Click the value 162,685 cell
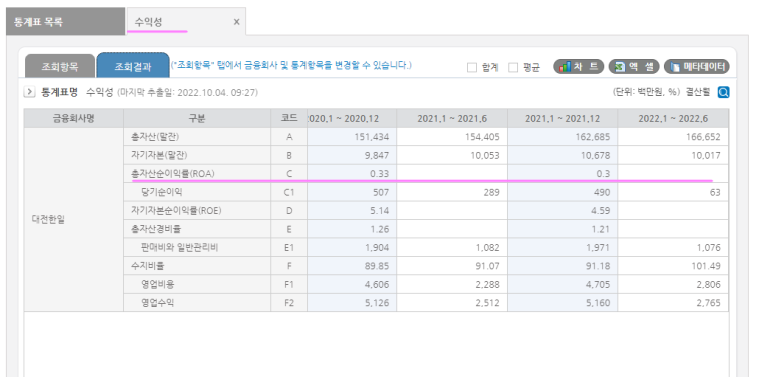The height and width of the screenshot is (377, 773). click(562, 137)
